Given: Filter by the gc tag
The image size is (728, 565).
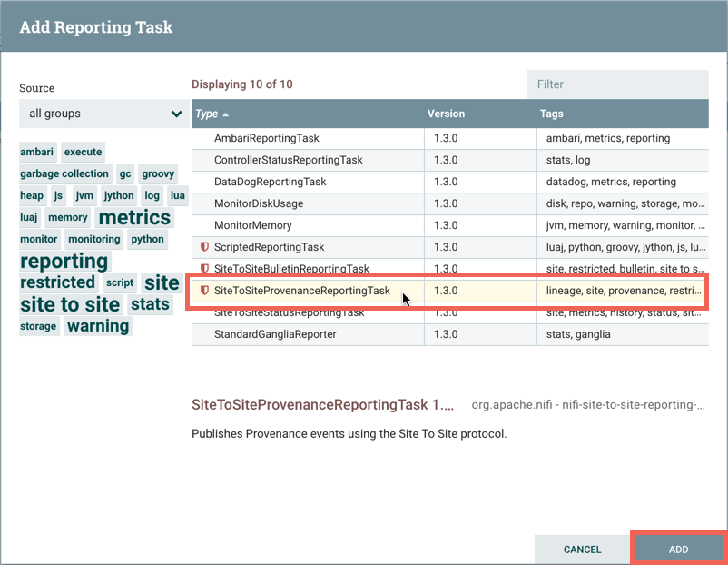Looking at the screenshot, I should click(x=125, y=173).
